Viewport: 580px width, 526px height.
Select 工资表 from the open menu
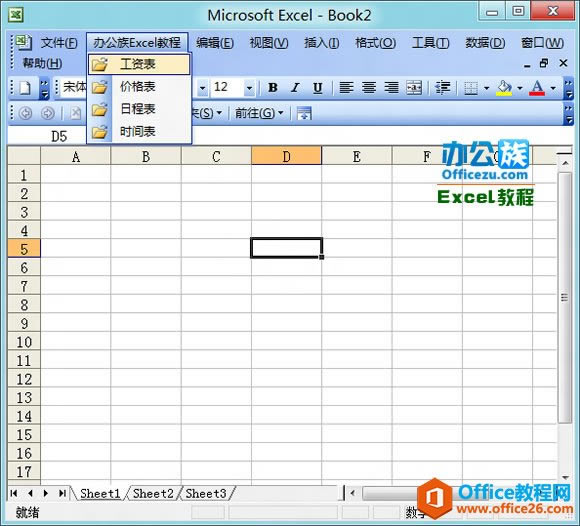(139, 64)
